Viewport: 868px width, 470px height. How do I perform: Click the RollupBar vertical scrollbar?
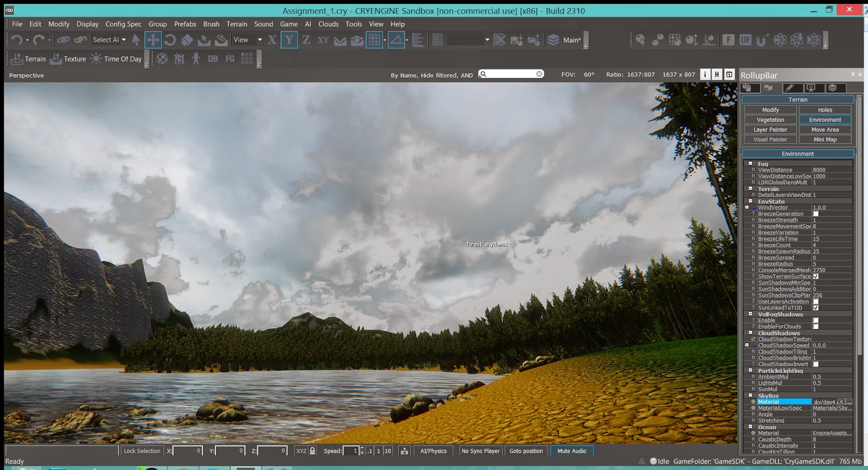click(x=859, y=274)
